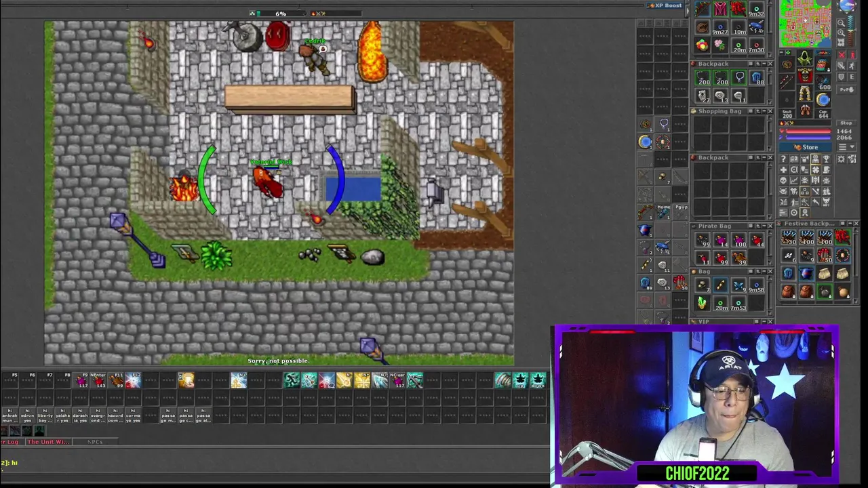The image size is (868, 488).
Task: Select the pink robe item
Action: coord(721,9)
